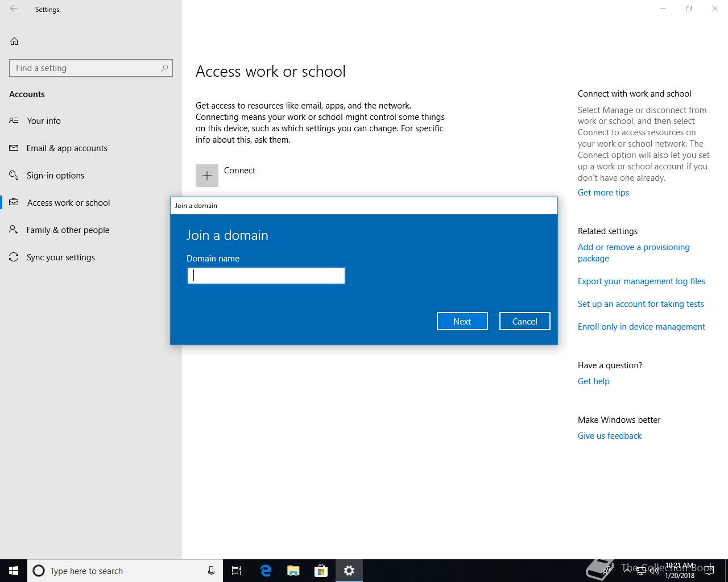
Task: Click the Get help link
Action: [x=594, y=381]
